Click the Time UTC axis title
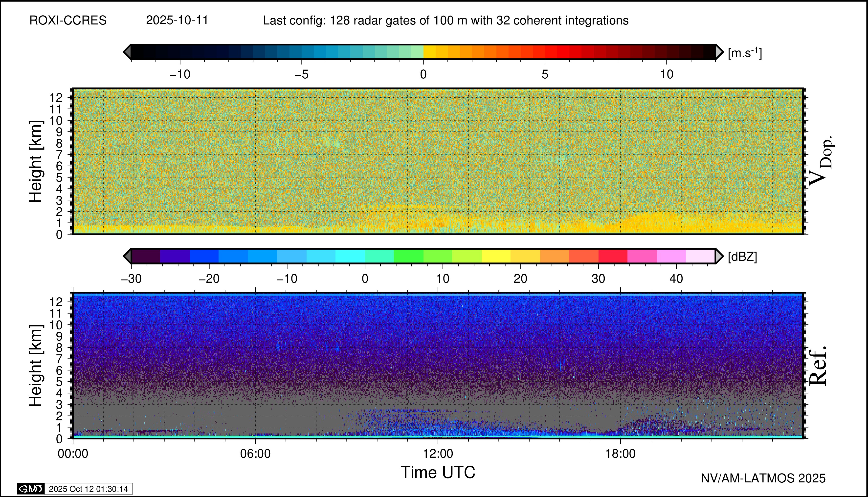The width and height of the screenshot is (868, 497). pos(438,473)
